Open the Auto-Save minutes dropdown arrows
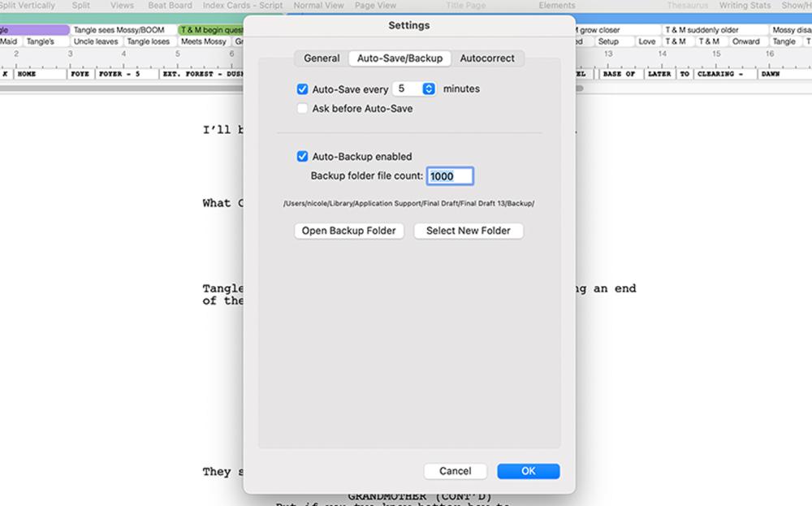This screenshot has height=506, width=812. [429, 89]
